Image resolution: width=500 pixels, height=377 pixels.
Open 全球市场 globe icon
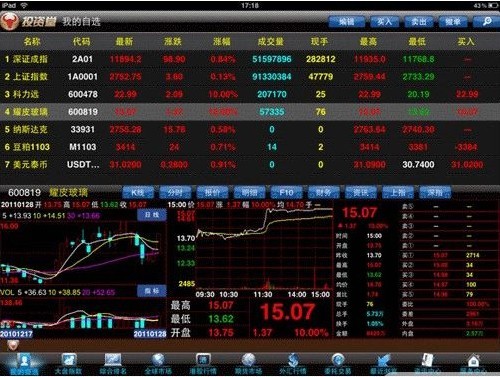158,364
